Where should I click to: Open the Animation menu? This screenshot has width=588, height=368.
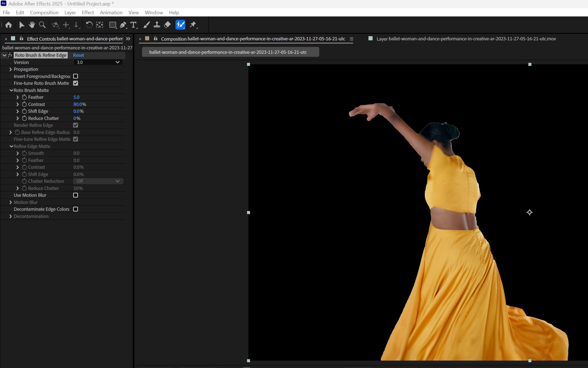coord(111,12)
